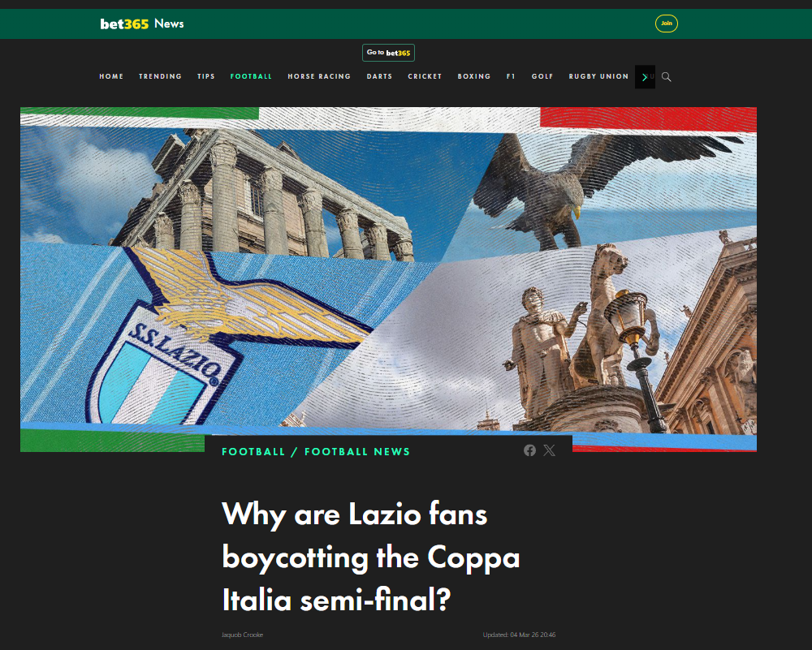Select the Home menu item
This screenshot has height=650, width=812.
click(x=111, y=76)
